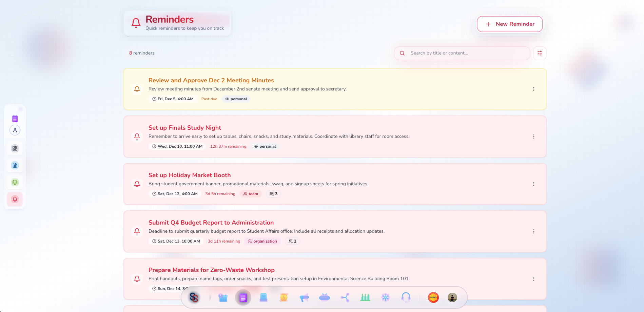Toggle the personal visibility tag on Finals Study Night

[x=265, y=146]
